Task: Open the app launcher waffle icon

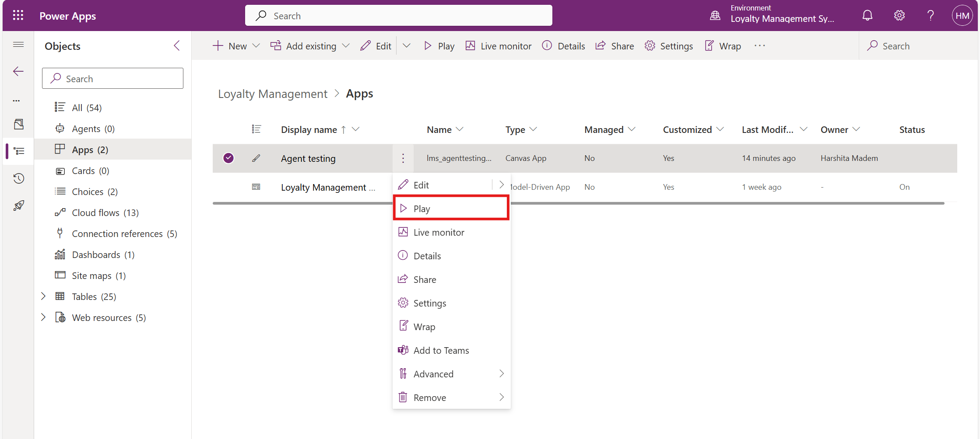Action: click(x=18, y=16)
